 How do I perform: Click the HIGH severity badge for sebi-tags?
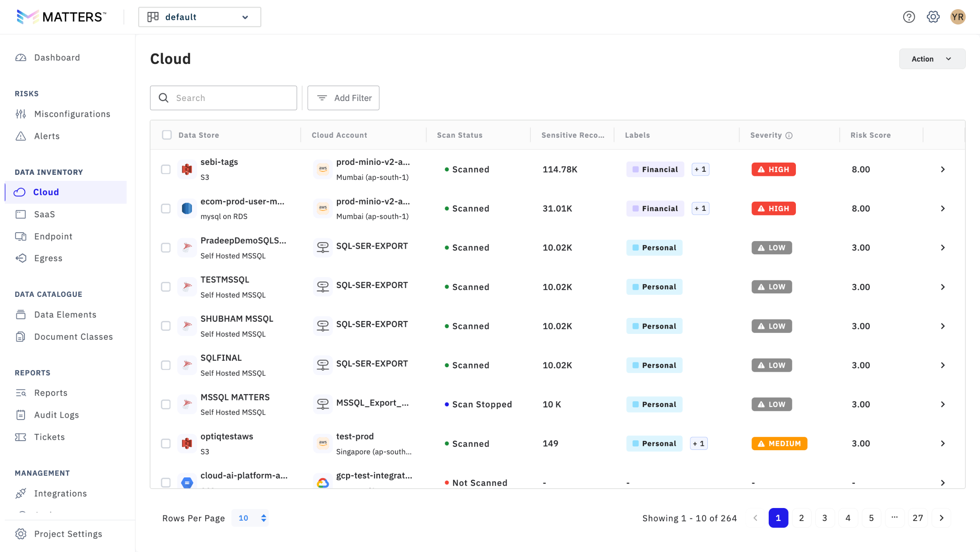(773, 169)
